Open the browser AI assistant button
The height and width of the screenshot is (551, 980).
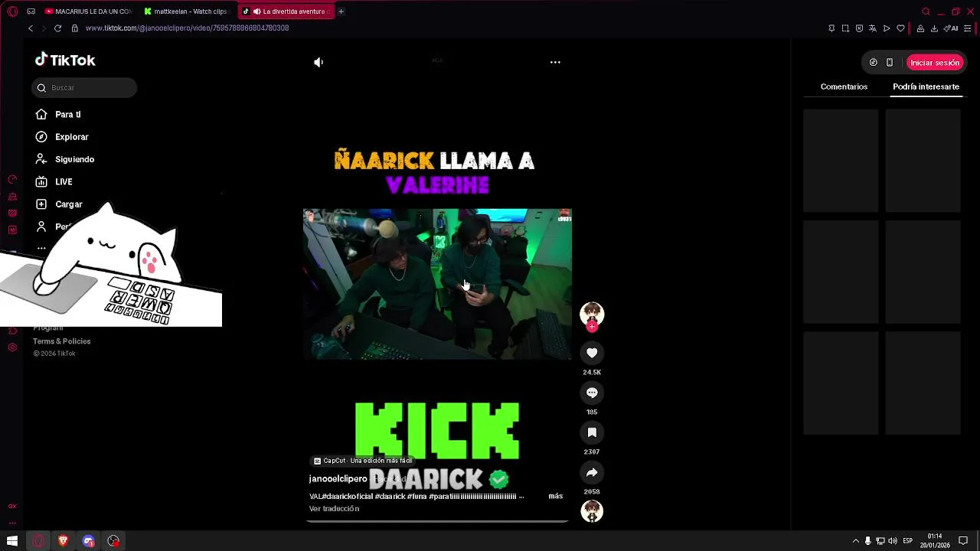click(x=952, y=28)
